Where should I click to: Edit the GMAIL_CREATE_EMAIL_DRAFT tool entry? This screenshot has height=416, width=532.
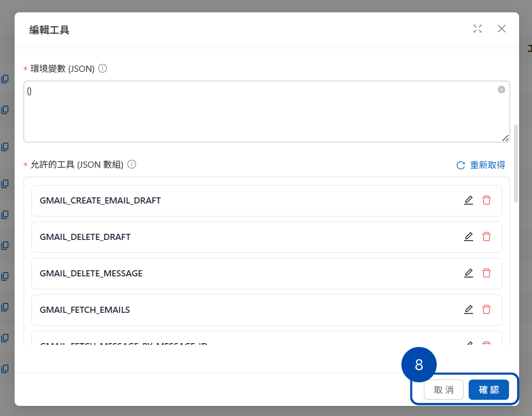pos(469,200)
